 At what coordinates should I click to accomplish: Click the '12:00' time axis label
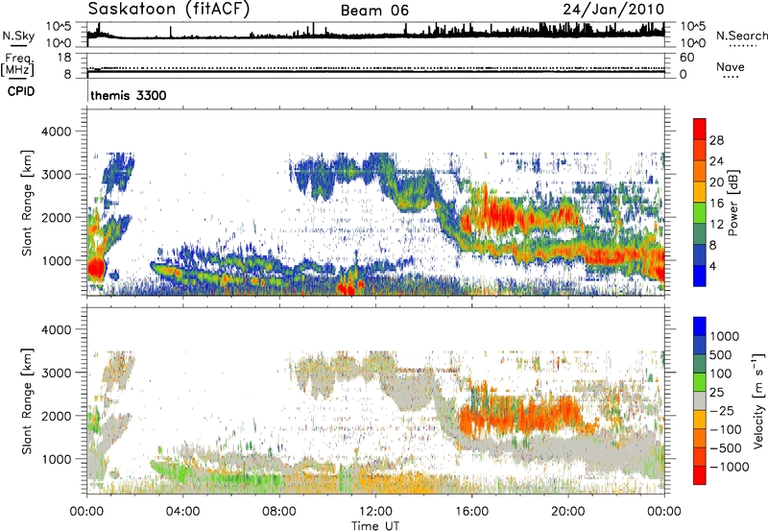coord(375,512)
